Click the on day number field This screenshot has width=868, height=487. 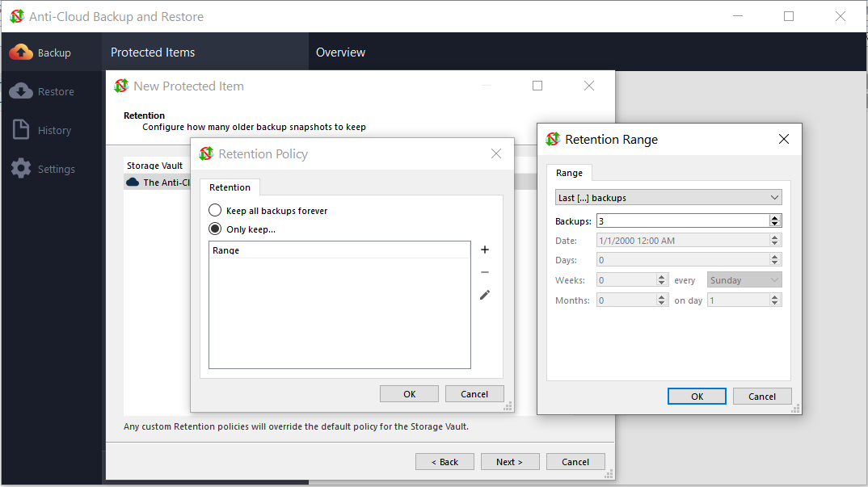[739, 300]
